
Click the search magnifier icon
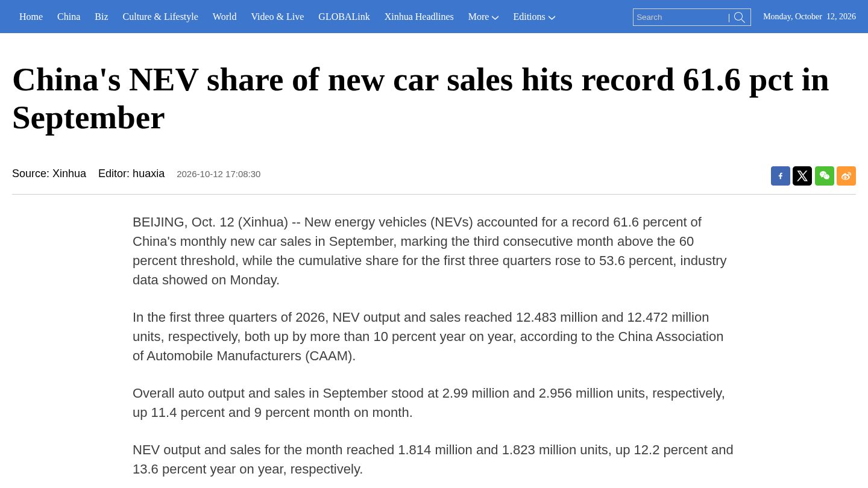pyautogui.click(x=740, y=17)
